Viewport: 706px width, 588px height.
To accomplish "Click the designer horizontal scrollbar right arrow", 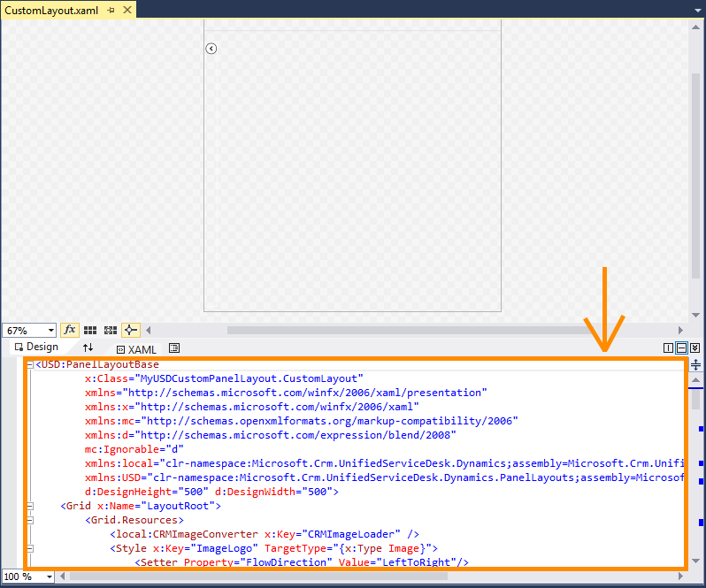I will [680, 330].
